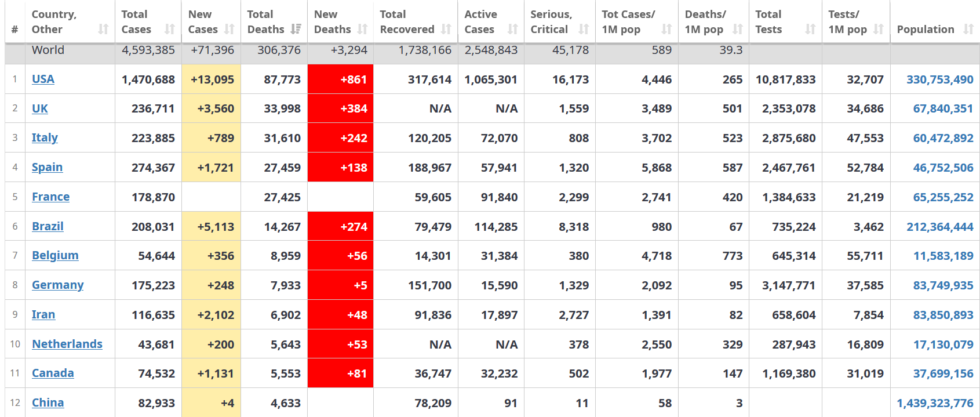Open the Netherlands country link
980x417 pixels.
pyautogui.click(x=67, y=344)
